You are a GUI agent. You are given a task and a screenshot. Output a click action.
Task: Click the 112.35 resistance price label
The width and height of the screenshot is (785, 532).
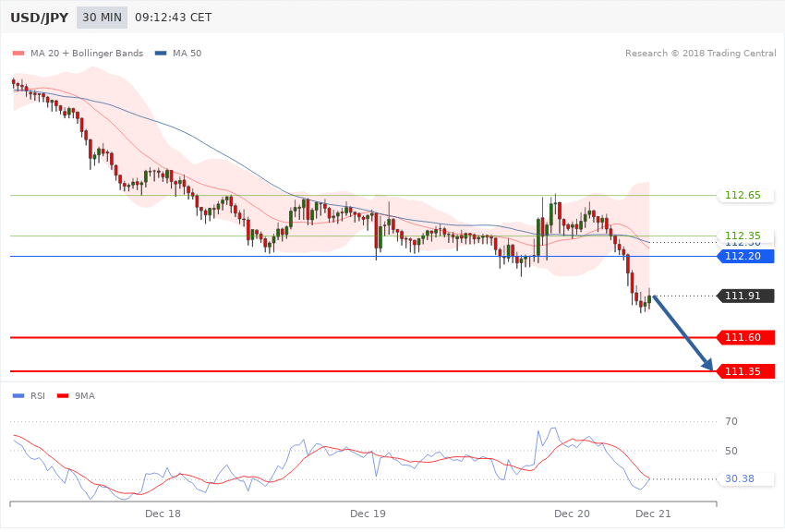746,236
